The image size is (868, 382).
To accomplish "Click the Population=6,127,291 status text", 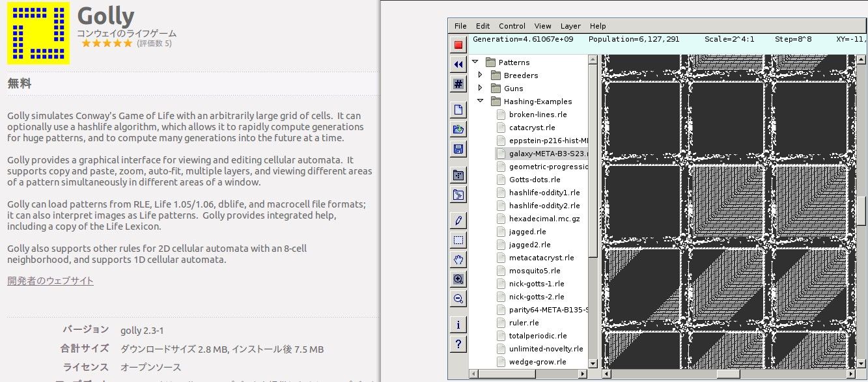I will click(633, 39).
